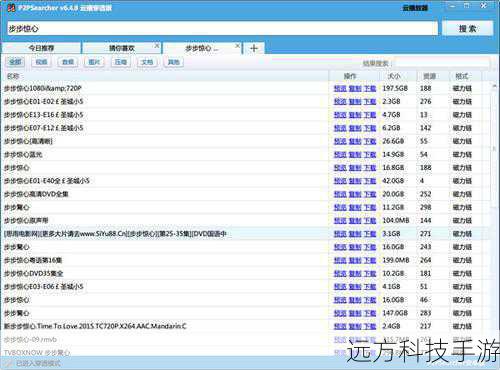Viewport: 500px width, 370px height.
Task: Click 下载 for the 199.0MB result
Action: [x=370, y=260]
